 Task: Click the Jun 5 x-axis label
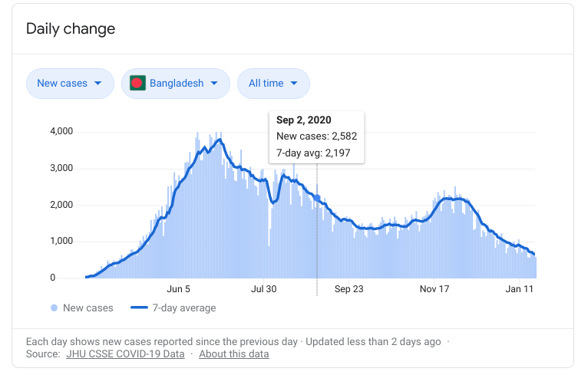(x=179, y=289)
